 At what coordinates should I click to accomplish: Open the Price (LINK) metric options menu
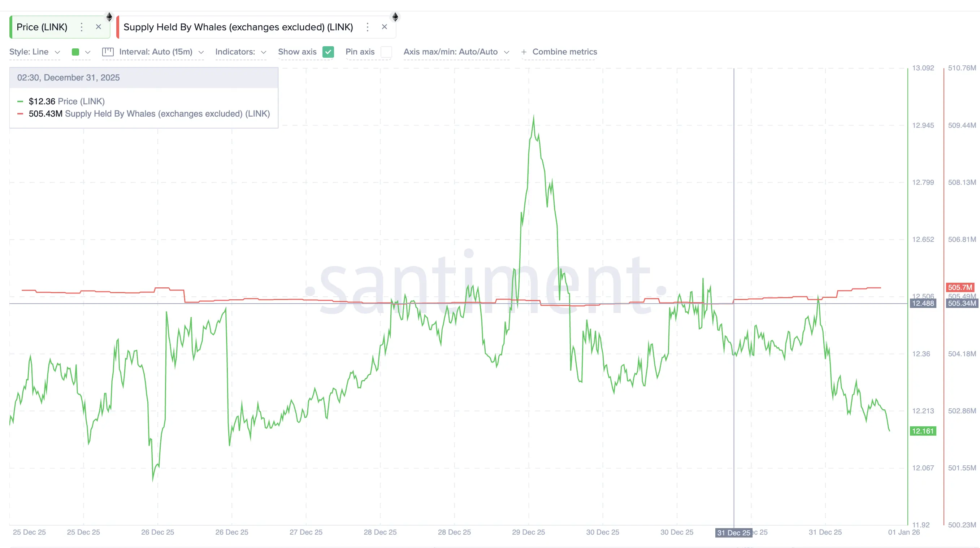pos(81,27)
